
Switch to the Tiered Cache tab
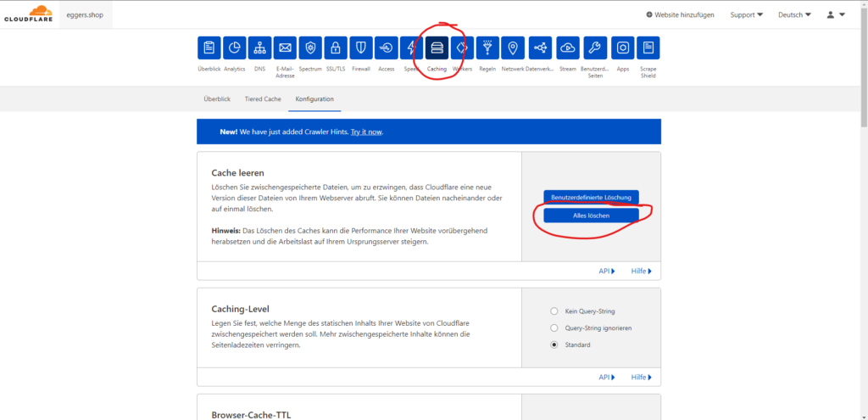click(x=263, y=99)
